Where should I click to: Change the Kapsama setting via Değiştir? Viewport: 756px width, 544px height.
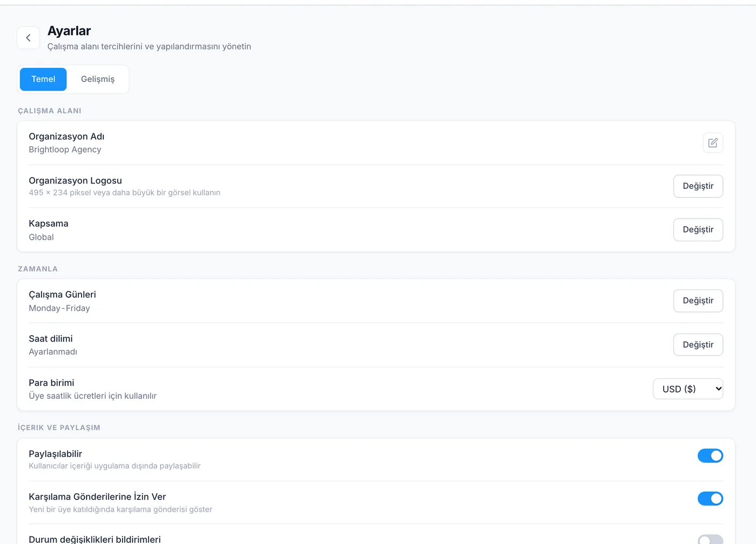coord(698,230)
